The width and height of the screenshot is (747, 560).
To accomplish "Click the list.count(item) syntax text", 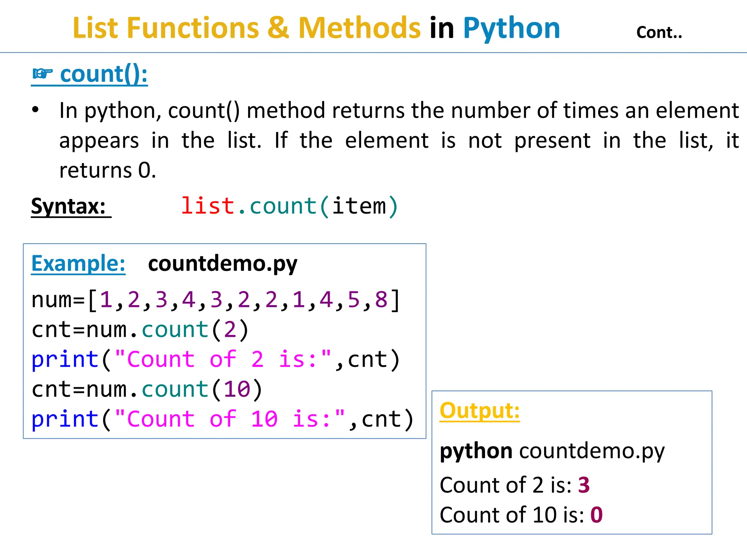I will pos(289,206).
